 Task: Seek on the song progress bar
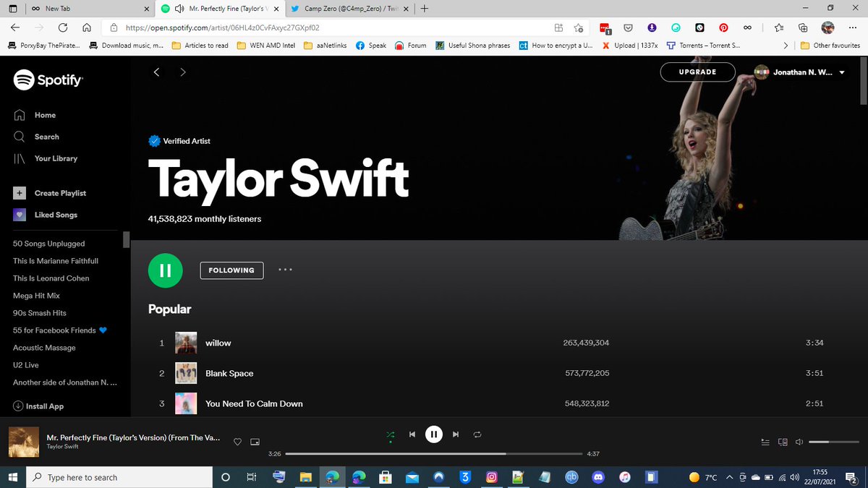[x=434, y=453]
